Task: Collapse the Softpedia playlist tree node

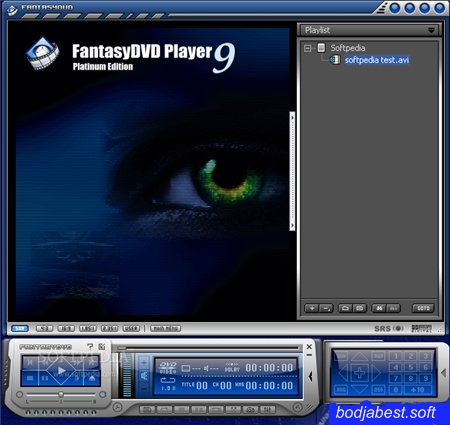Action: click(308, 48)
